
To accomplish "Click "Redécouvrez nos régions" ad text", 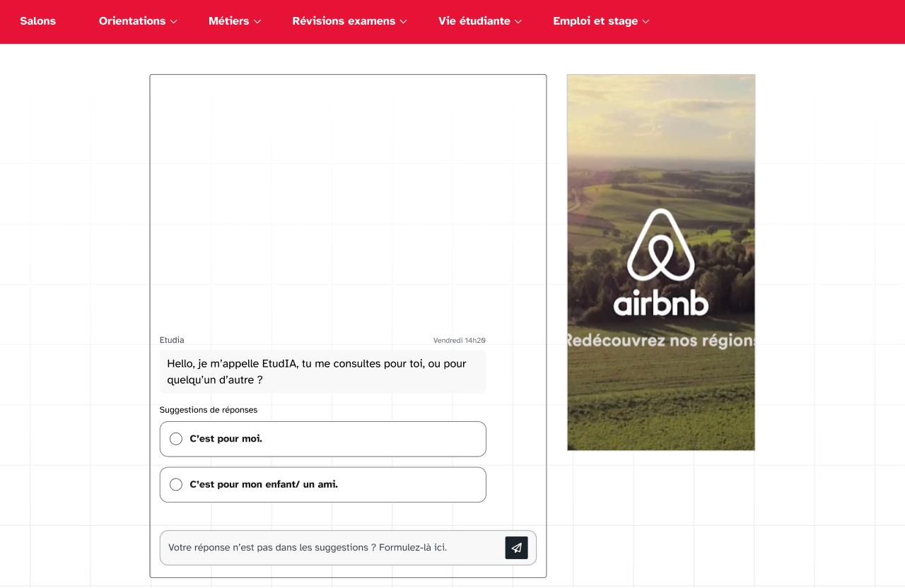I will pos(661,341).
